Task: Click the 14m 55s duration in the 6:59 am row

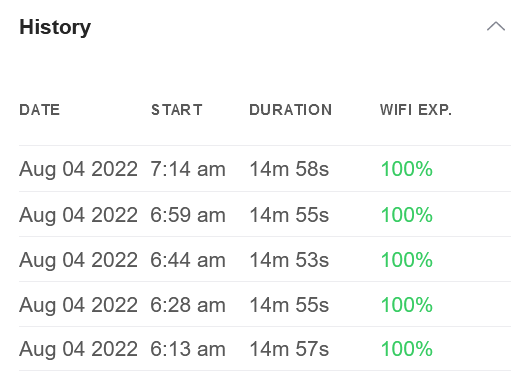Action: click(289, 214)
